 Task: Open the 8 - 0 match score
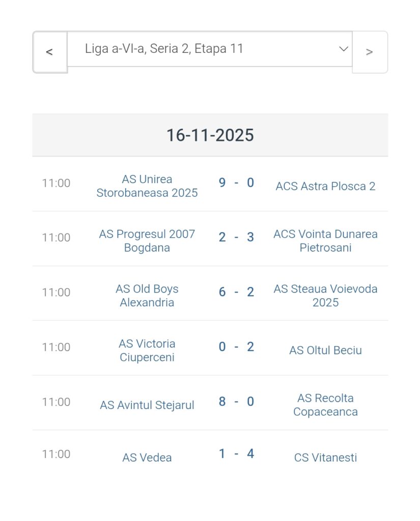(x=236, y=402)
